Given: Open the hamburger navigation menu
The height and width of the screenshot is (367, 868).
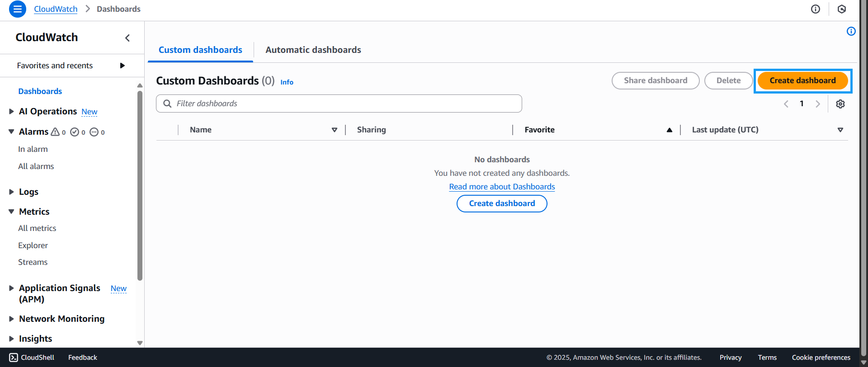Looking at the screenshot, I should tap(17, 9).
